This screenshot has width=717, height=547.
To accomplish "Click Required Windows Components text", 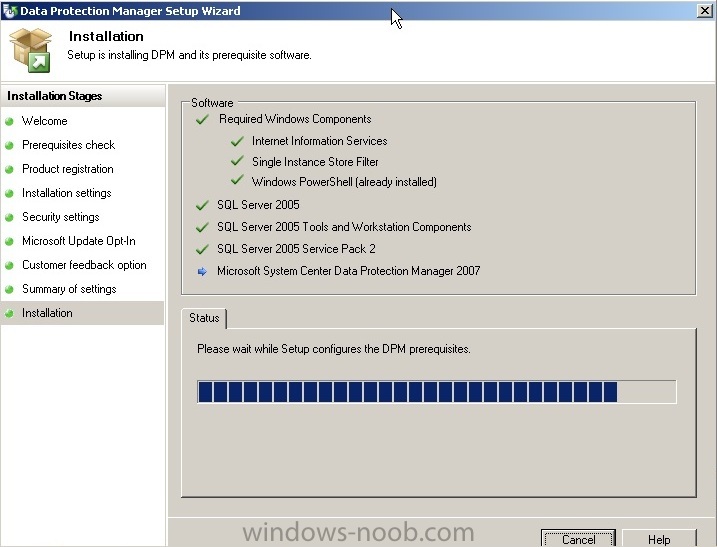I will coord(295,119).
